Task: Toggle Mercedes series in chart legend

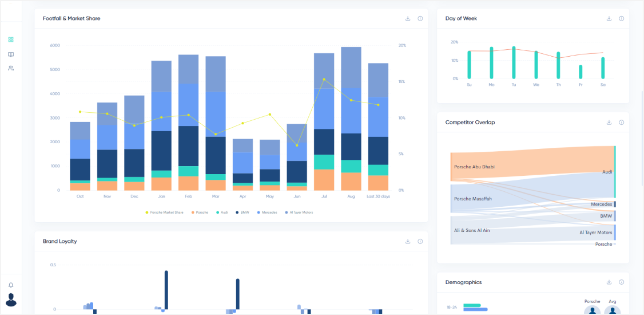Action: (x=267, y=212)
